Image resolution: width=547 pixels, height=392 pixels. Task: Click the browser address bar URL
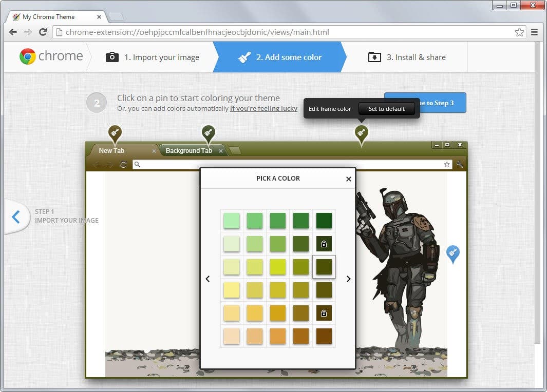pyautogui.click(x=197, y=32)
